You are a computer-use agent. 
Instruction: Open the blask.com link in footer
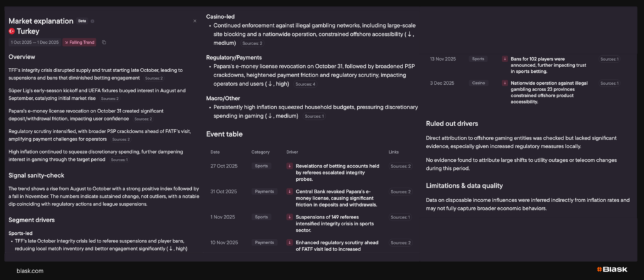30,271
